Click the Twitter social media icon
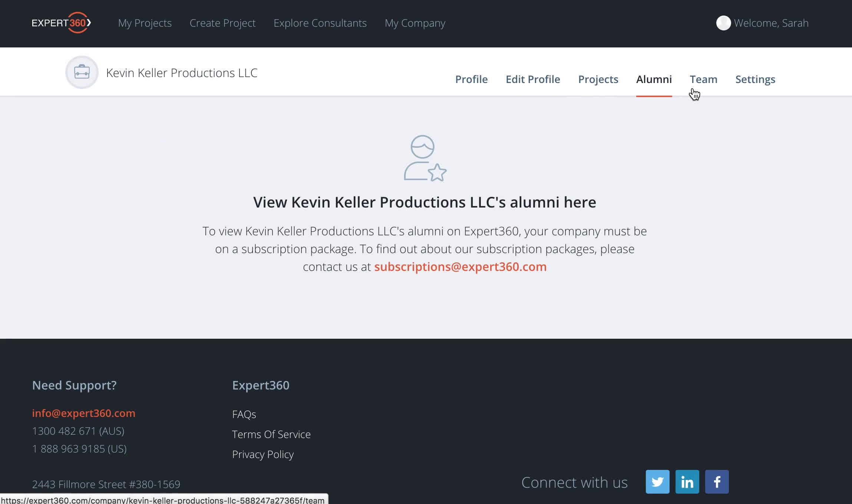The width and height of the screenshot is (852, 504). coord(658,482)
